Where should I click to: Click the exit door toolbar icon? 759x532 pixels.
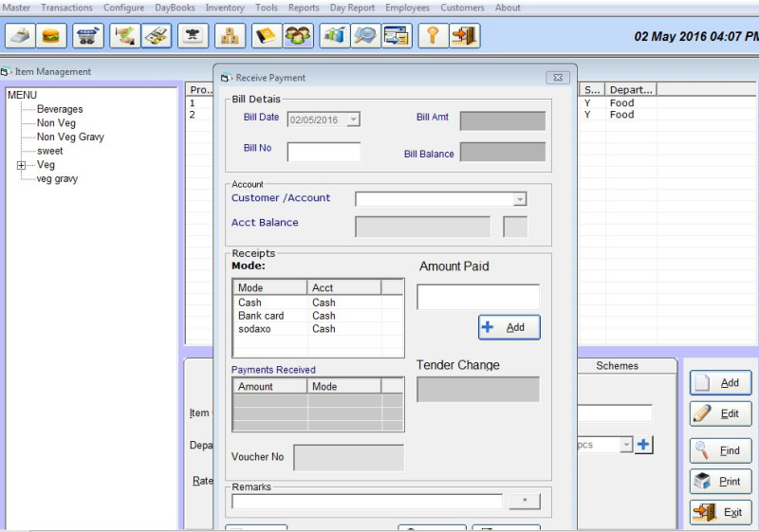click(x=465, y=36)
